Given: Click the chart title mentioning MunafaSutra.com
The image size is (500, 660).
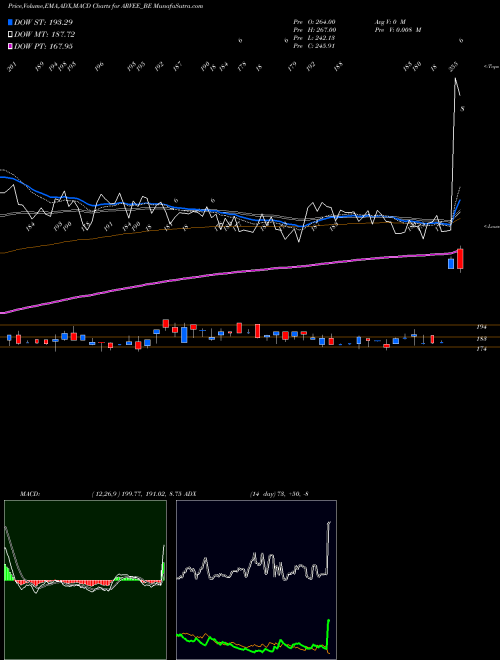Looking at the screenshot, I should click(106, 6).
